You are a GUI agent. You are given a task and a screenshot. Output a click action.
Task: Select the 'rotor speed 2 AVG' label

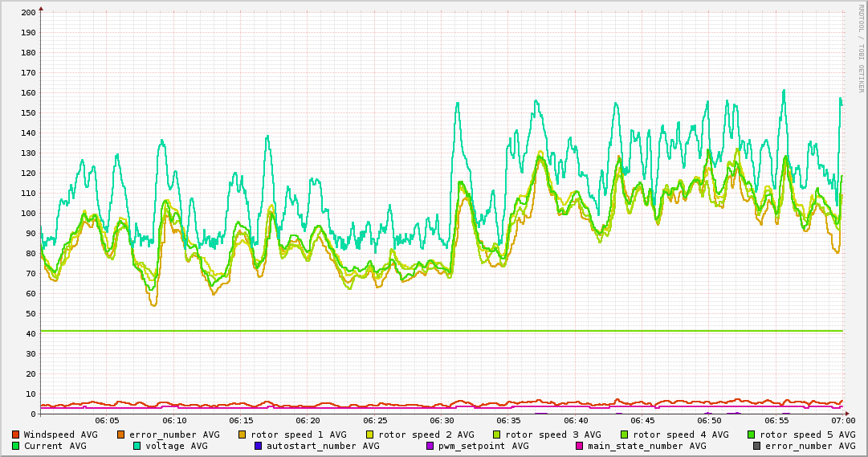426,435
